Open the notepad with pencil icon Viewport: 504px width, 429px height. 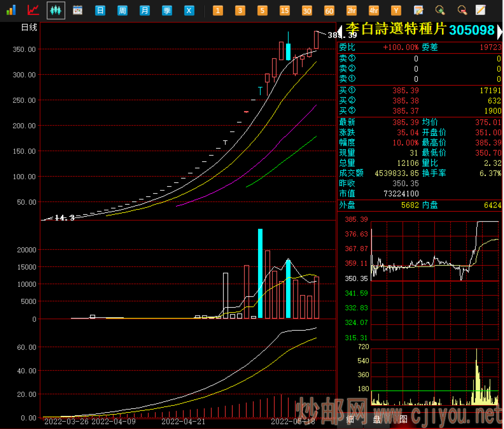[x=418, y=10]
